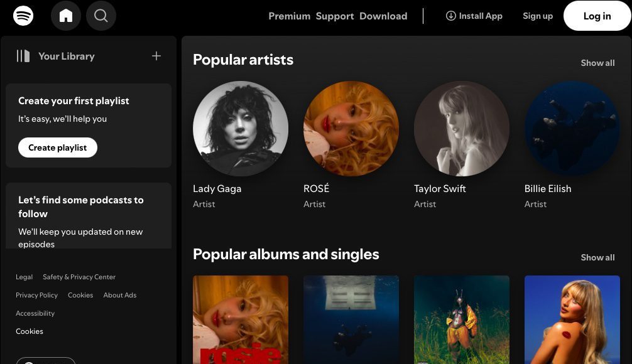Go to Home via house icon
Image resolution: width=632 pixels, height=364 pixels.
pyautogui.click(x=66, y=16)
